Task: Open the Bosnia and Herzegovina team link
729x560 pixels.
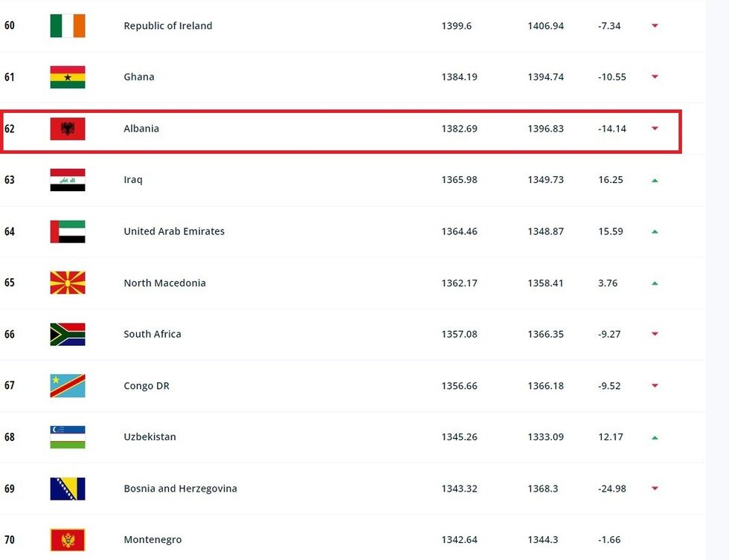Action: (x=180, y=489)
